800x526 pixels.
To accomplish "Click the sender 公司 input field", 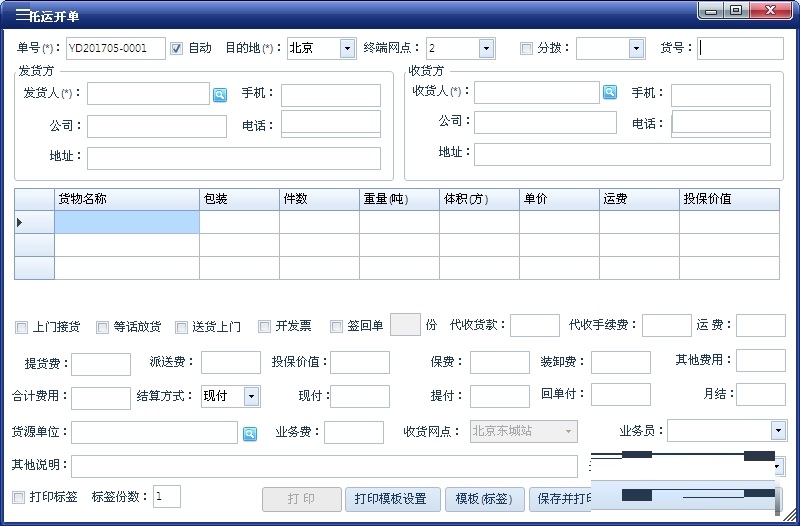I will (157, 127).
